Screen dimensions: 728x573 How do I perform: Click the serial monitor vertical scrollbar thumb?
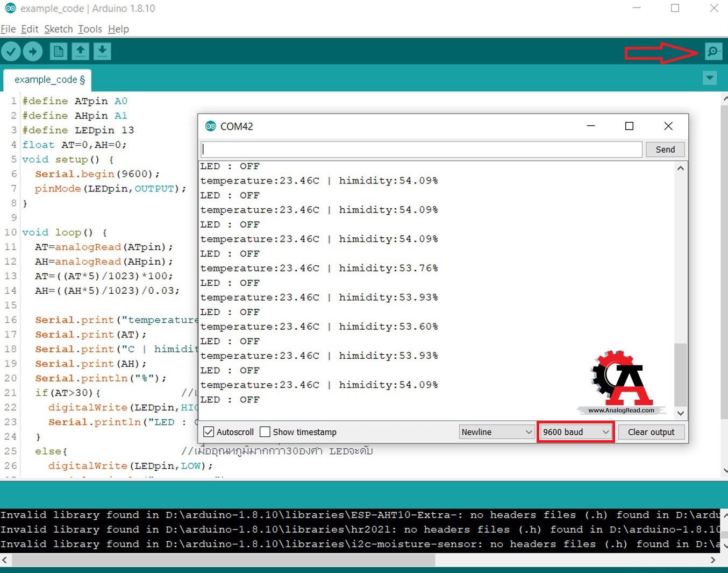(x=681, y=375)
